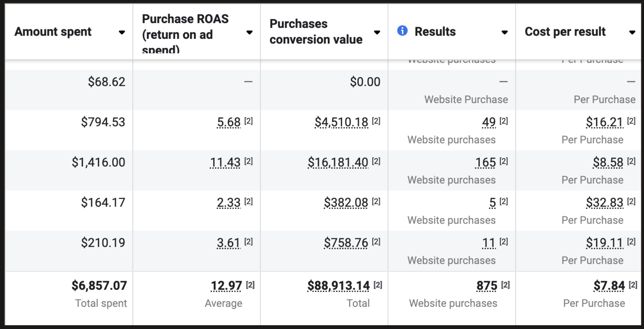Click the 165 website purchases result
The image size is (644, 329).
point(485,162)
